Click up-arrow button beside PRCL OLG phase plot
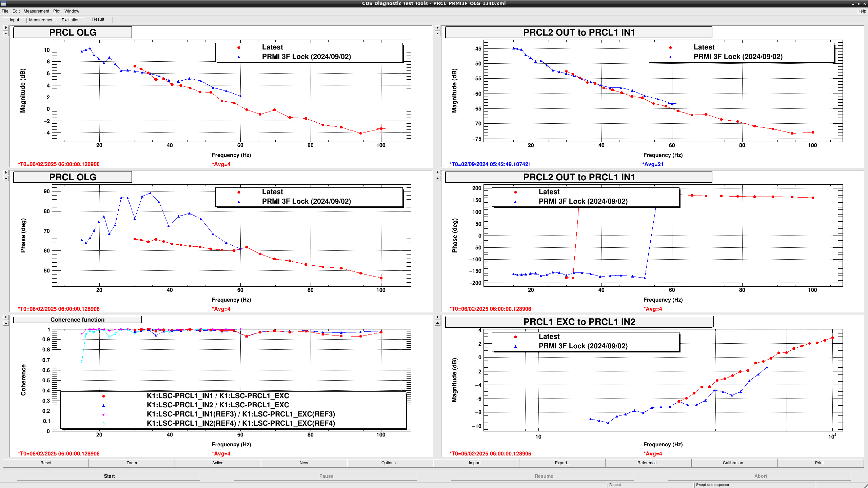 (6, 178)
